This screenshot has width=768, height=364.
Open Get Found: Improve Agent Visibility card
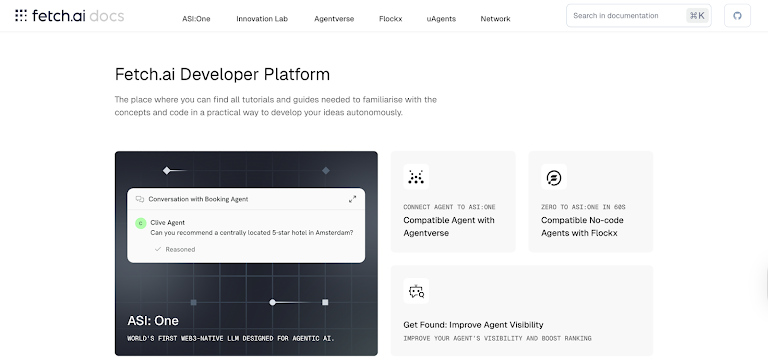pyautogui.click(x=522, y=311)
